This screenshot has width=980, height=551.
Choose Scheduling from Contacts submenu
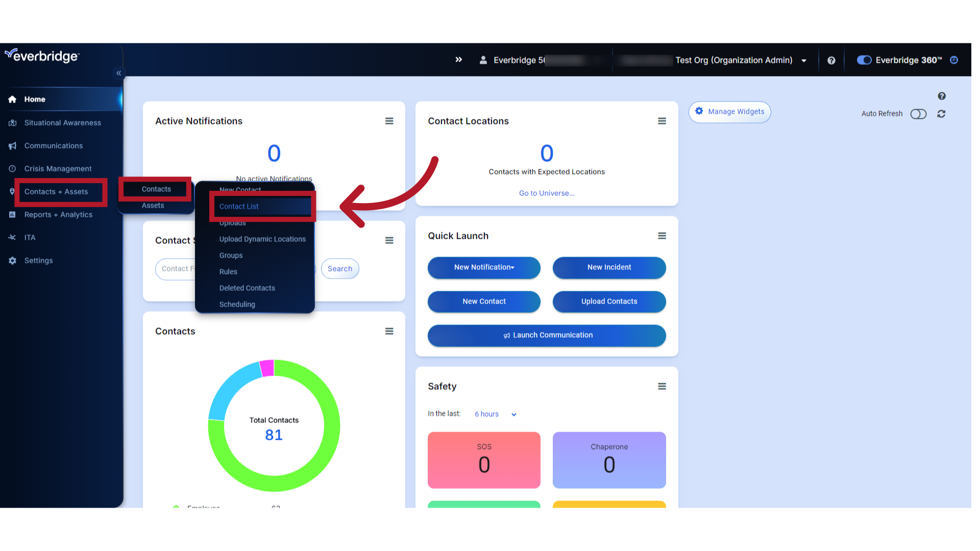pyautogui.click(x=237, y=304)
